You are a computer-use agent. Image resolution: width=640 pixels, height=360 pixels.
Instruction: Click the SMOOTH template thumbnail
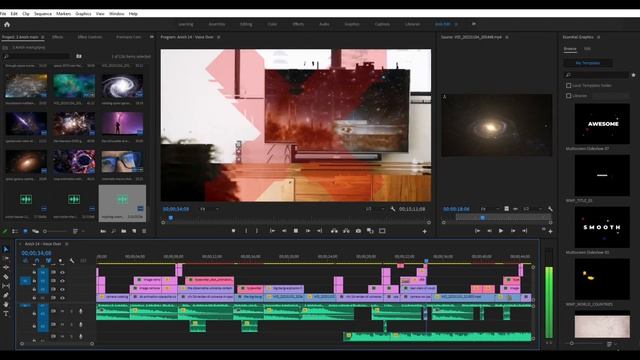(x=602, y=227)
